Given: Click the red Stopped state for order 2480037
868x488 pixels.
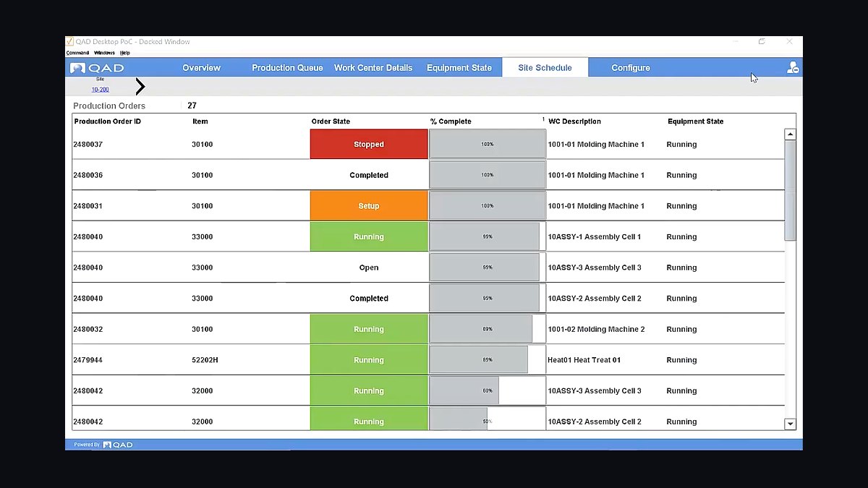Looking at the screenshot, I should coord(369,145).
